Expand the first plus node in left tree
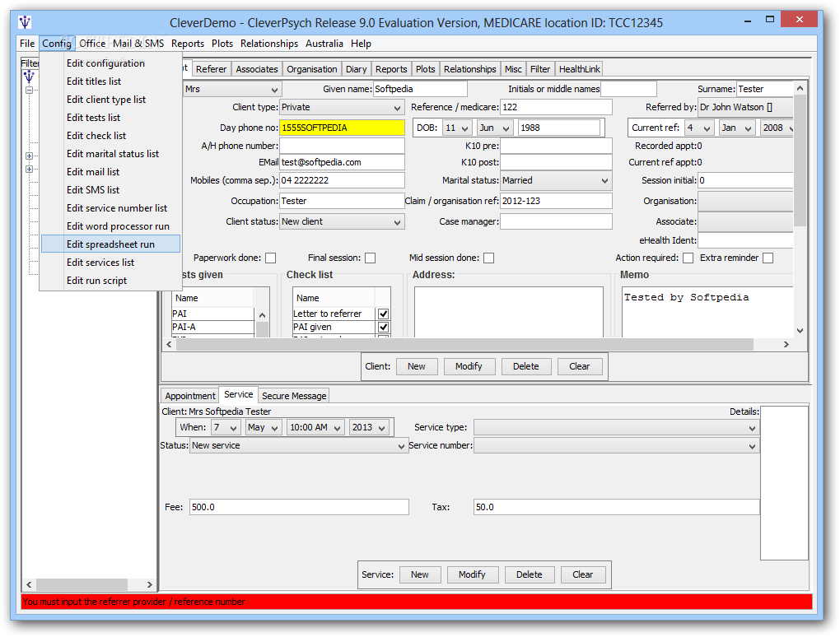Viewport: 840px width, 637px height. point(30,156)
